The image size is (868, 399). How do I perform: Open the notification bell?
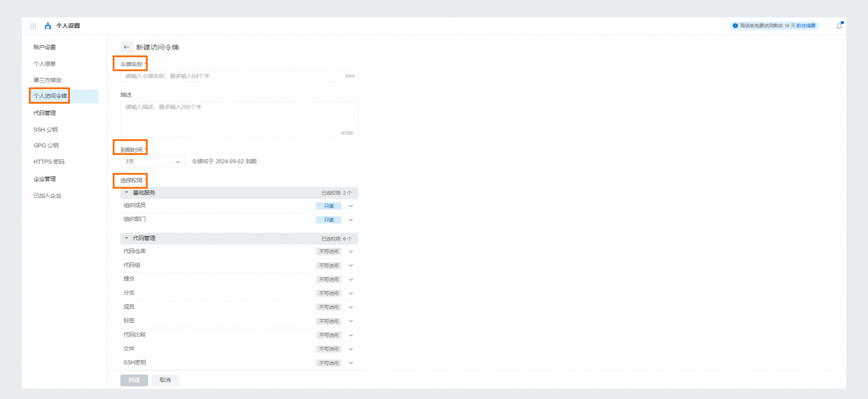pos(839,26)
